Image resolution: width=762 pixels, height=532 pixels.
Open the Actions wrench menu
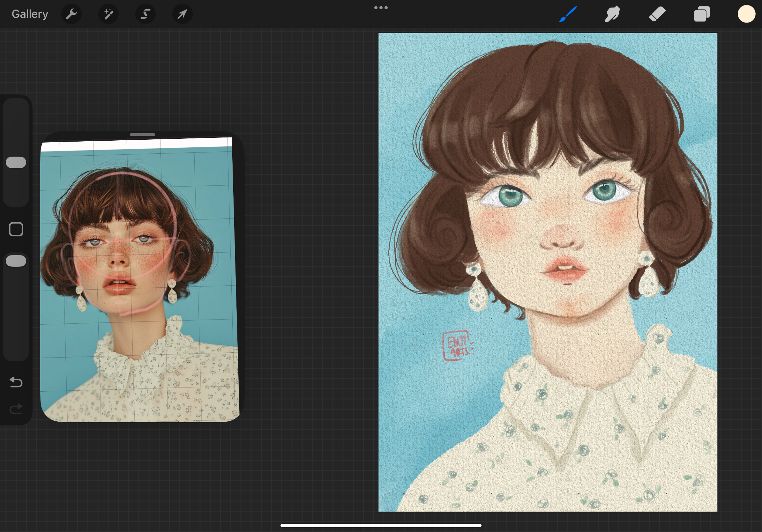pyautogui.click(x=71, y=14)
